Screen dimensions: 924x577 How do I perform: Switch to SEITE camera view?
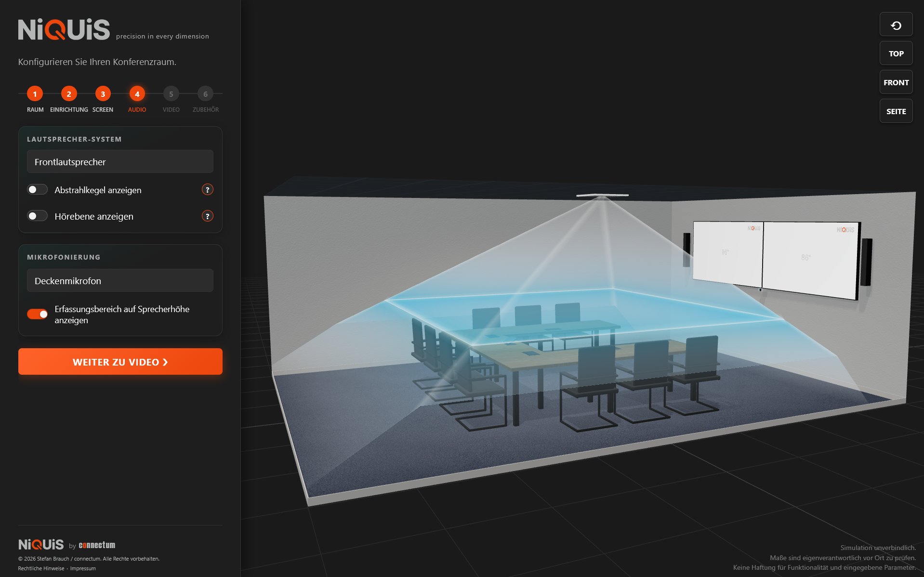click(896, 111)
